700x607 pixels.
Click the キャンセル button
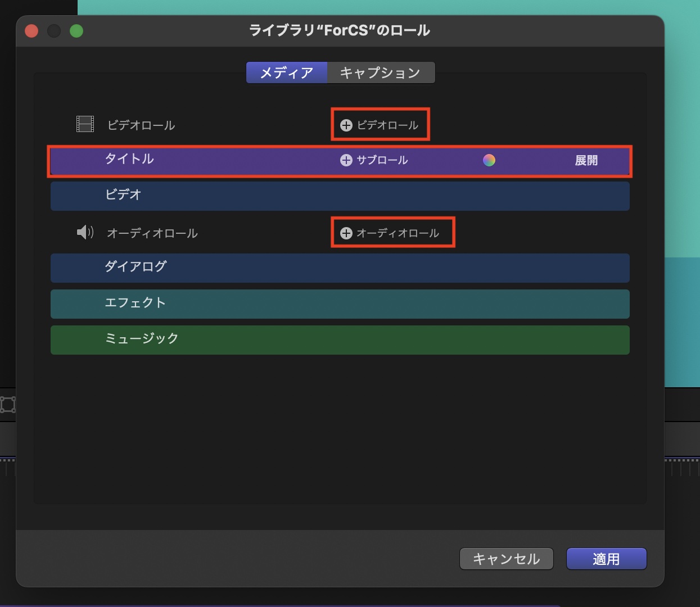coord(507,559)
